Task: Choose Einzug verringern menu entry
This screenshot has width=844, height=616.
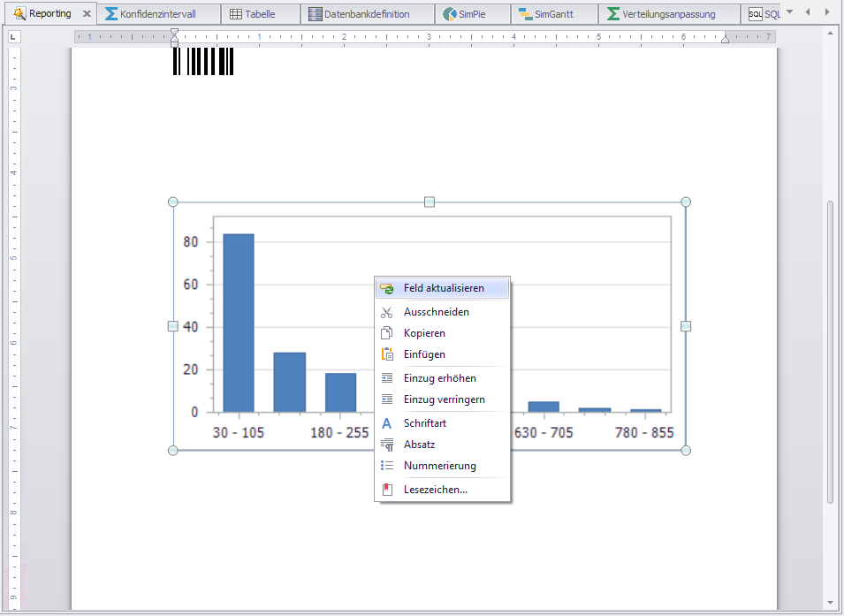Action: click(442, 399)
